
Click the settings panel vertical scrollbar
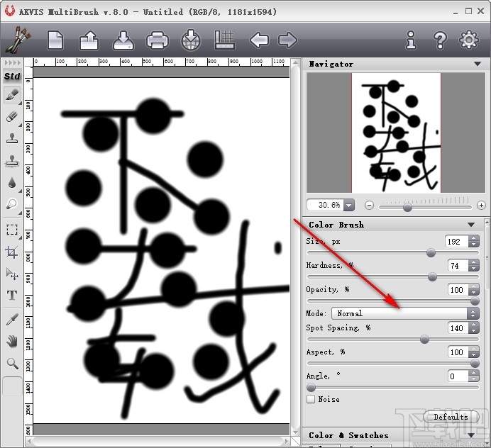coord(487,332)
